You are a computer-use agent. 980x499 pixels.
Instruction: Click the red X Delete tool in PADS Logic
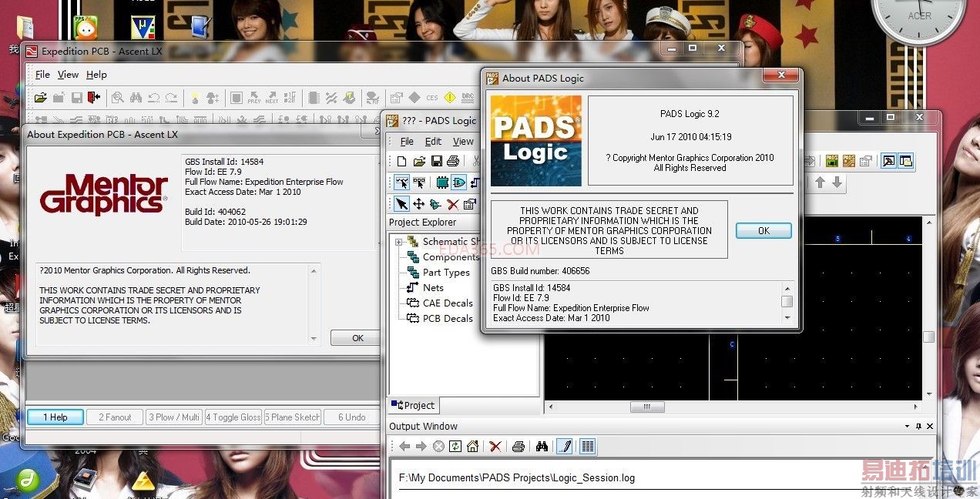point(453,204)
